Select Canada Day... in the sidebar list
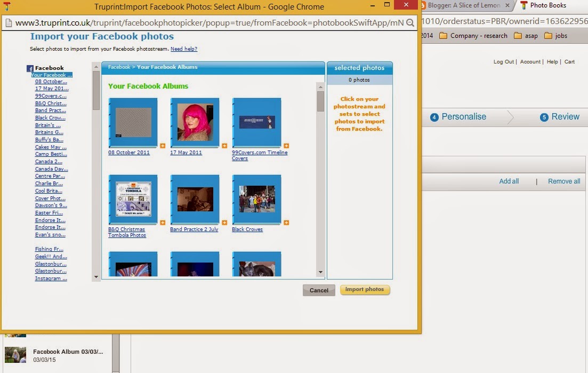 [x=51, y=169]
